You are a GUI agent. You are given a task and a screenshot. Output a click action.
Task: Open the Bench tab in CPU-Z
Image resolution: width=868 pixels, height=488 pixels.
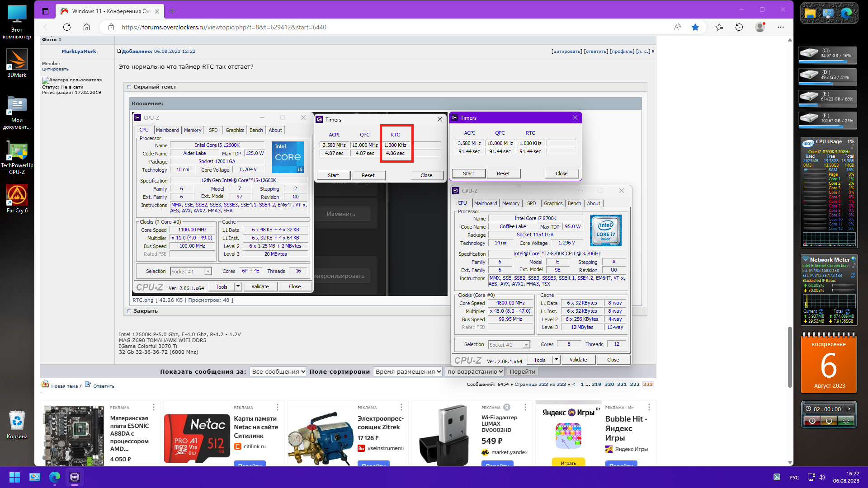tap(574, 203)
